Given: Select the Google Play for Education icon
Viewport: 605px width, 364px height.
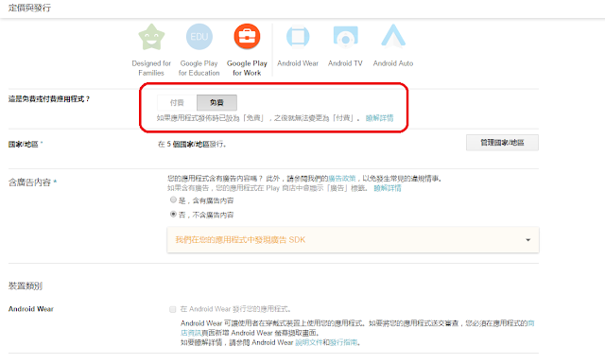Looking at the screenshot, I should tap(199, 37).
